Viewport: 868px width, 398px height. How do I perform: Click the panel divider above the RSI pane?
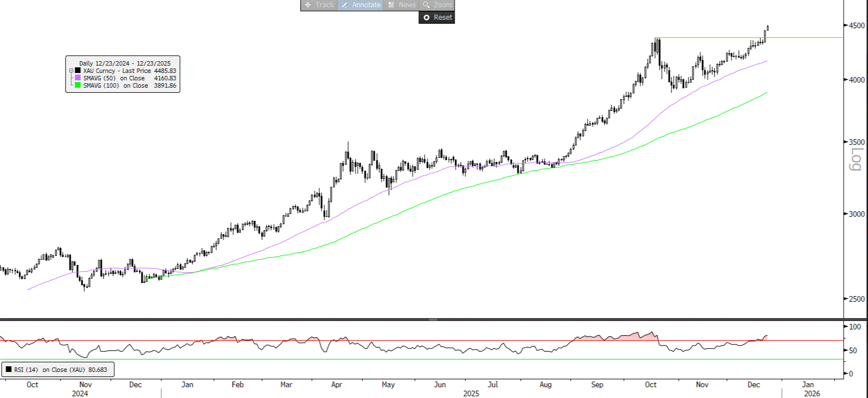[434, 319]
